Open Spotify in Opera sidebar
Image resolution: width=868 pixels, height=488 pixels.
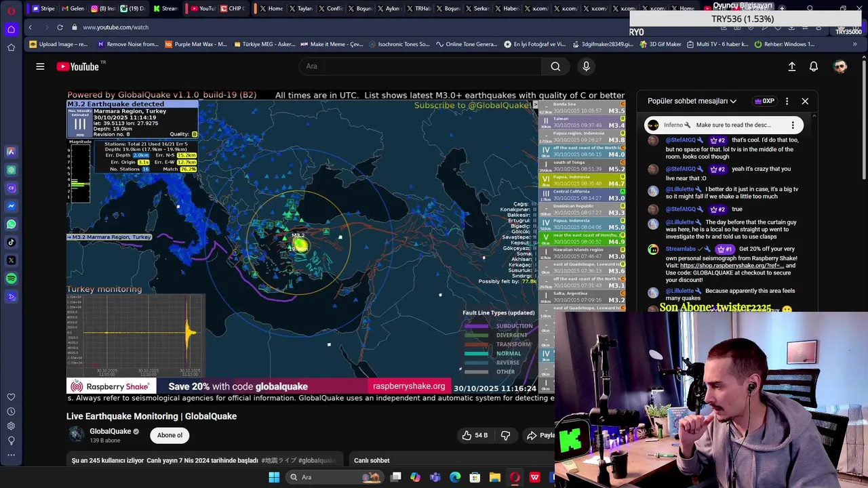11,279
